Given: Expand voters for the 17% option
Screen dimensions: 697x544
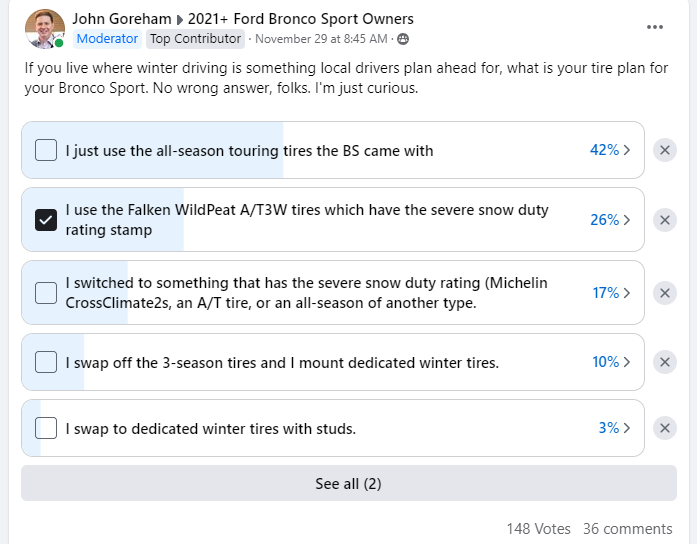Looking at the screenshot, I should (x=610, y=293).
